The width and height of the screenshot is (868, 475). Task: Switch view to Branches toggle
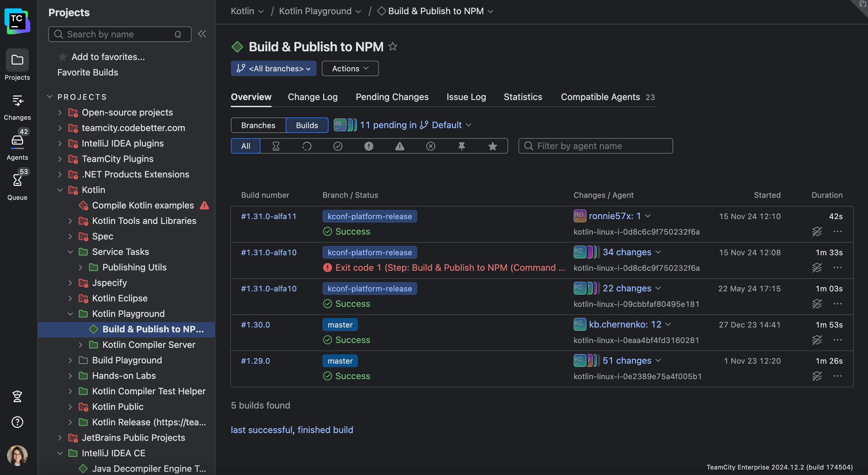click(x=258, y=125)
